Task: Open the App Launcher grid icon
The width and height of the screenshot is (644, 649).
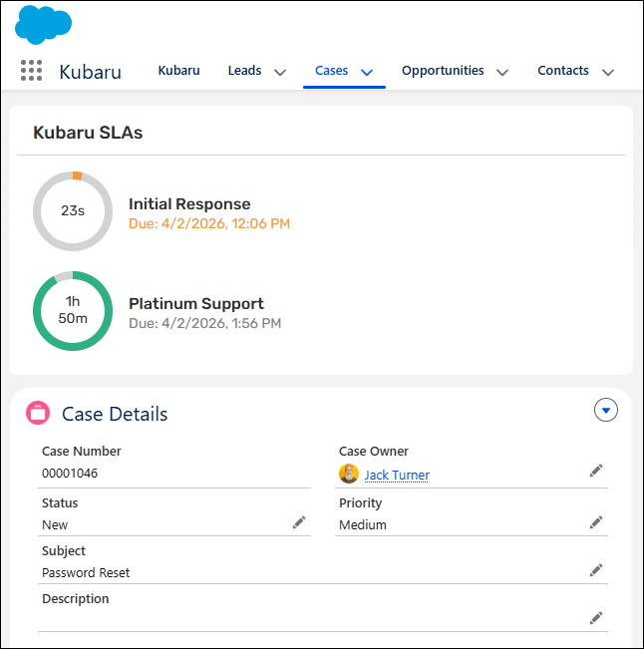Action: point(31,71)
